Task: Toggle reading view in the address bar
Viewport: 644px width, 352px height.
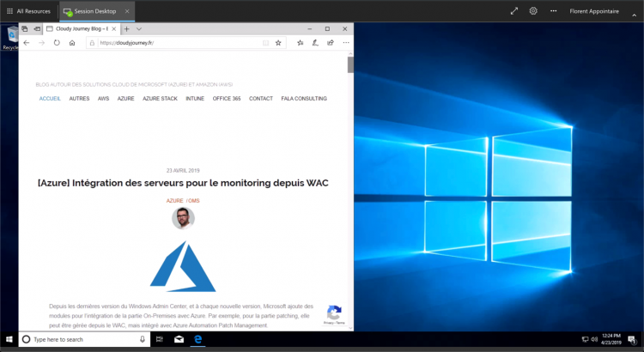Action: (x=265, y=43)
